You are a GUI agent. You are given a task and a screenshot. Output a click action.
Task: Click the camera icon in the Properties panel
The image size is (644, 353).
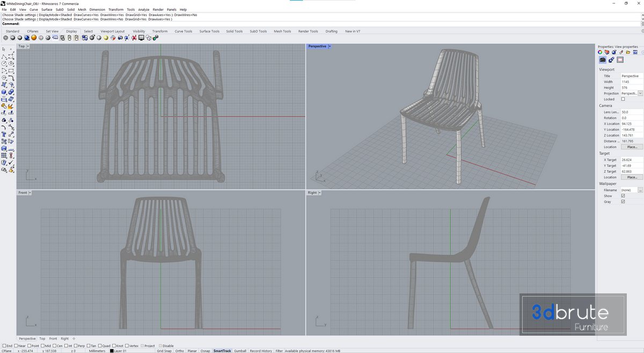point(603,60)
